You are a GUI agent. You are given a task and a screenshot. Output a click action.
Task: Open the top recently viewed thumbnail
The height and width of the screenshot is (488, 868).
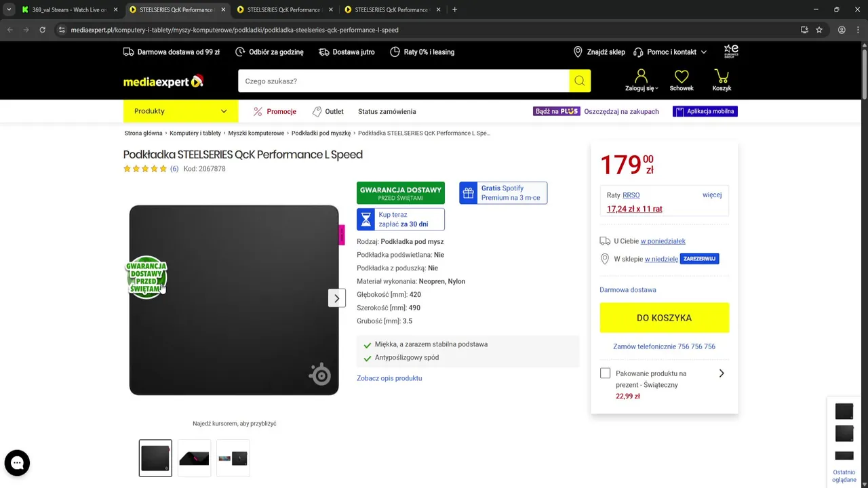tap(844, 411)
